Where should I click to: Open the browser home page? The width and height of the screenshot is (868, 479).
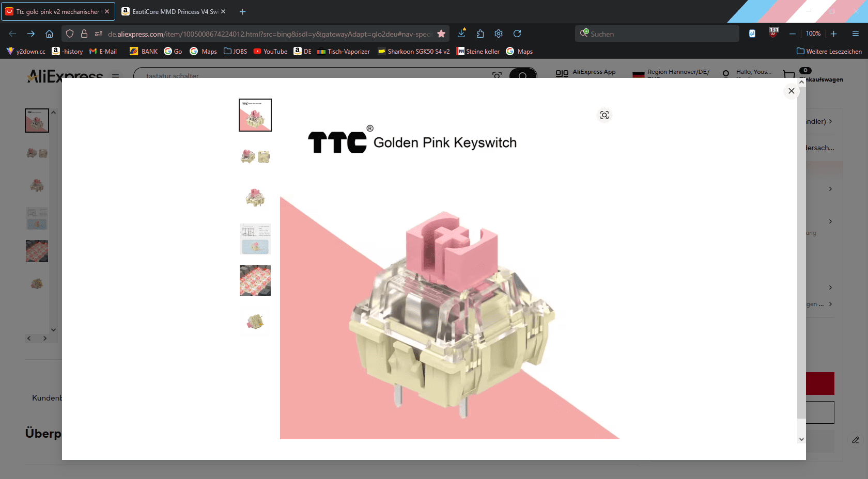[x=50, y=34]
